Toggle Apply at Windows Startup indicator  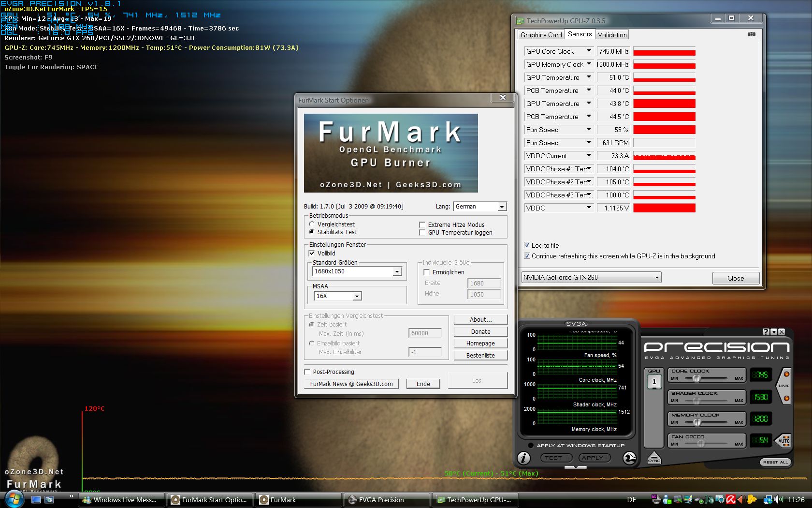pos(531,445)
